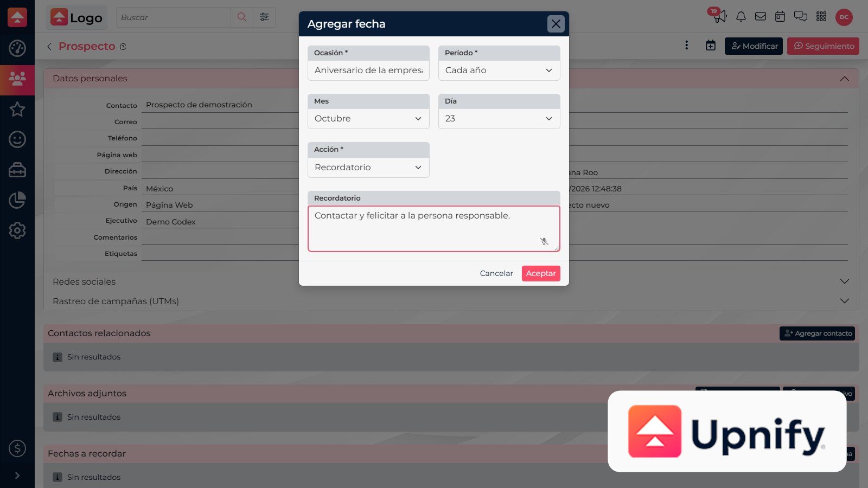Click Sin resultados under Fechas a recordar
The height and width of the screenshot is (488, 868).
tap(94, 477)
